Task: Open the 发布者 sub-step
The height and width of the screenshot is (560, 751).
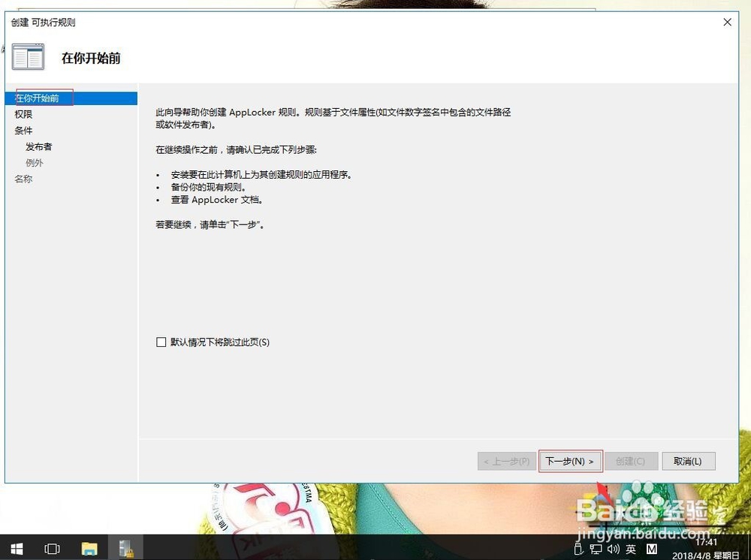Action: [x=38, y=146]
